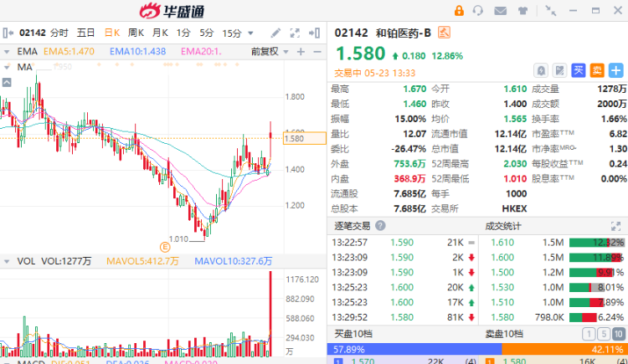This screenshot has width=628, height=364.
Task: Show 1-level order book depth
Action: click(589, 334)
